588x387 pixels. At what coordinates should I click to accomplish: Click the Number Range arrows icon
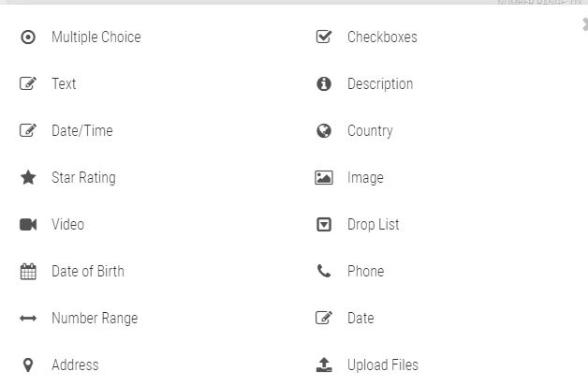click(28, 319)
